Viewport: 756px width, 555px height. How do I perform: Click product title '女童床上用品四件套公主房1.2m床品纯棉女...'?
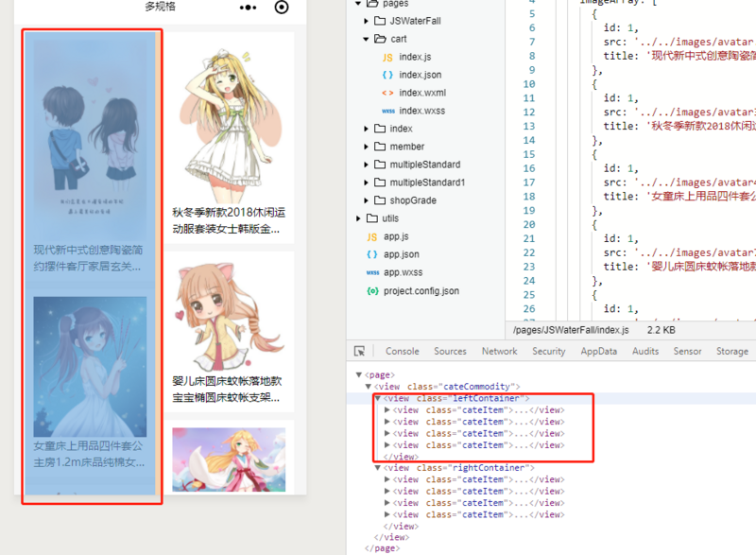tap(89, 454)
